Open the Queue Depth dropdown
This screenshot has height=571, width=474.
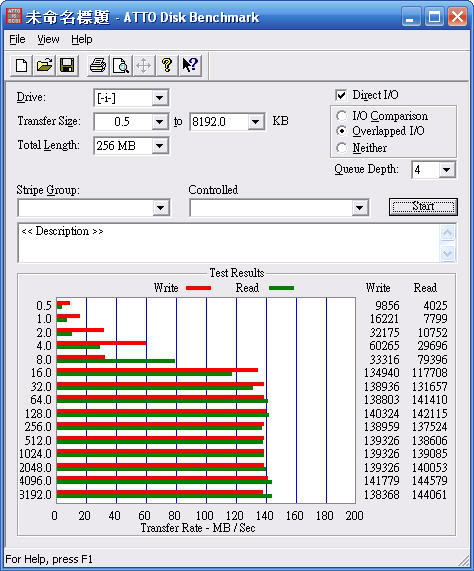pos(446,170)
